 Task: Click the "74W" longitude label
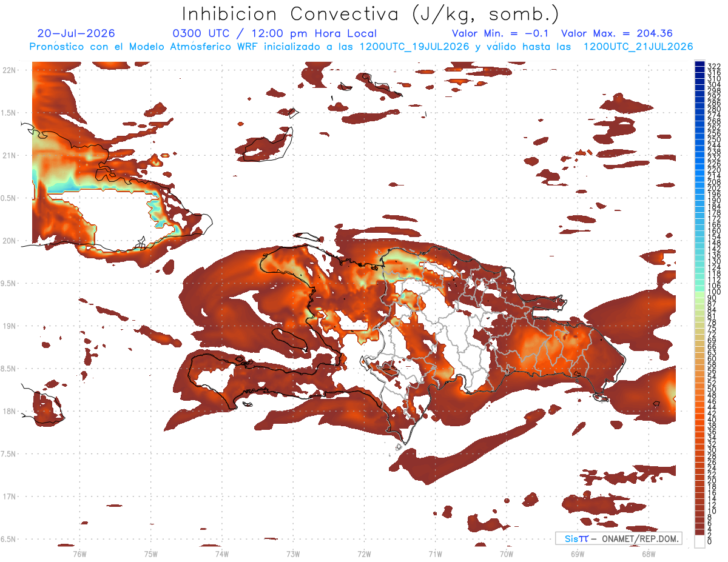222,554
